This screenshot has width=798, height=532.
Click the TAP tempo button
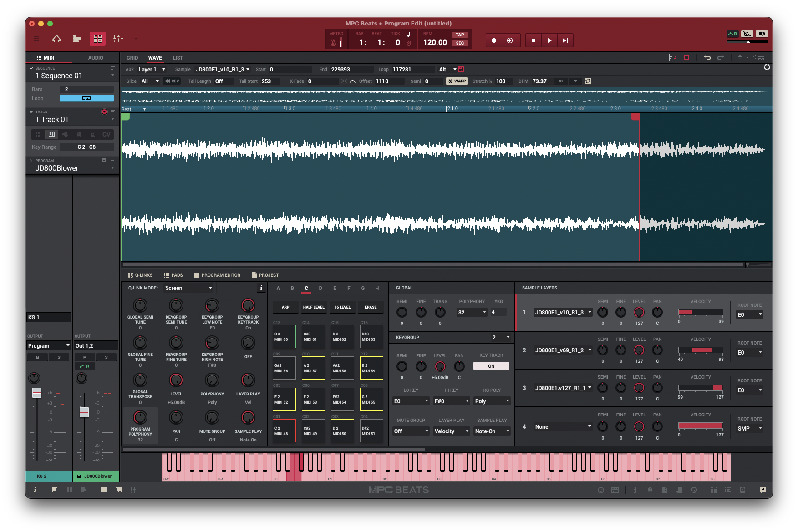(x=460, y=35)
